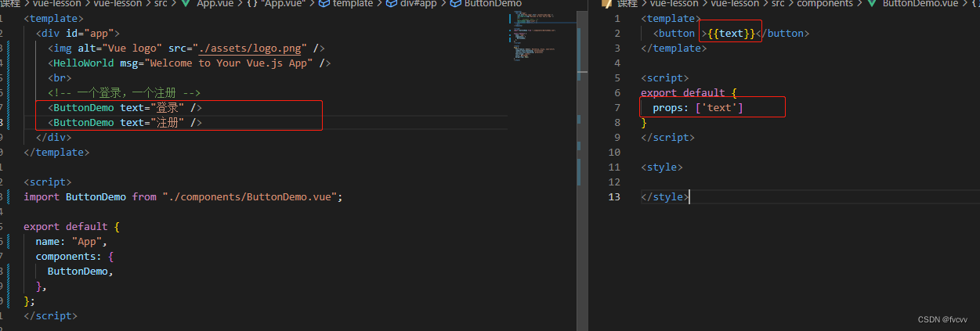Screen dimensions: 980x331
Task: Click the ButtonDemo, entry inside components object
Action: [81, 271]
